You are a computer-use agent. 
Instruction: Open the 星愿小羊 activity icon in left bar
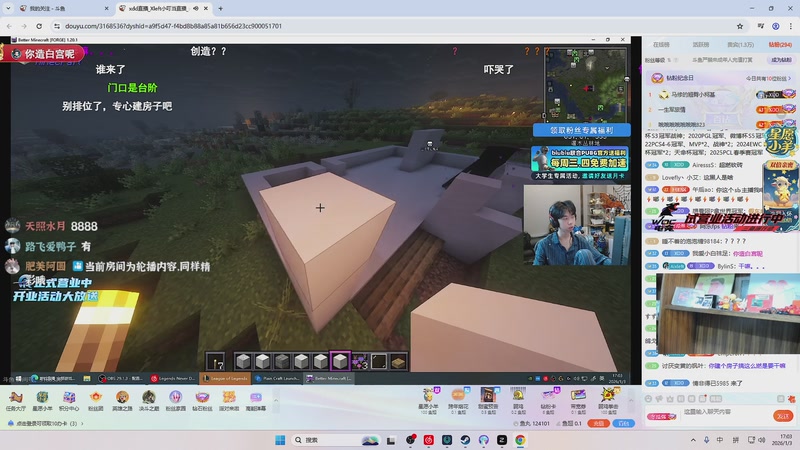42,401
